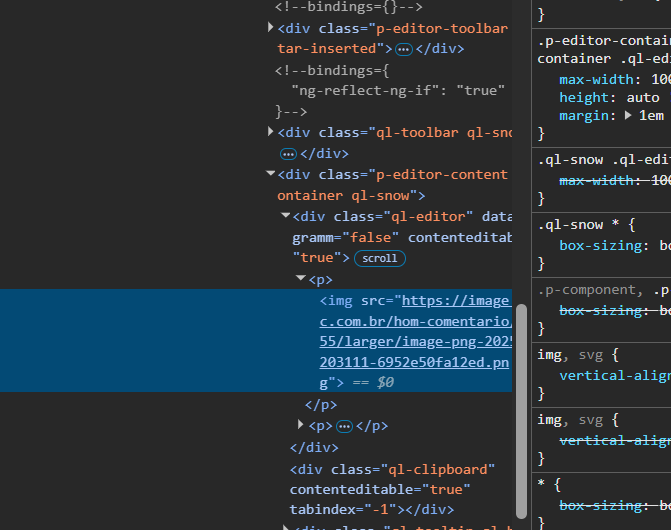
Task: Click ellipsis badge after tar-inserted
Action: 403,48
